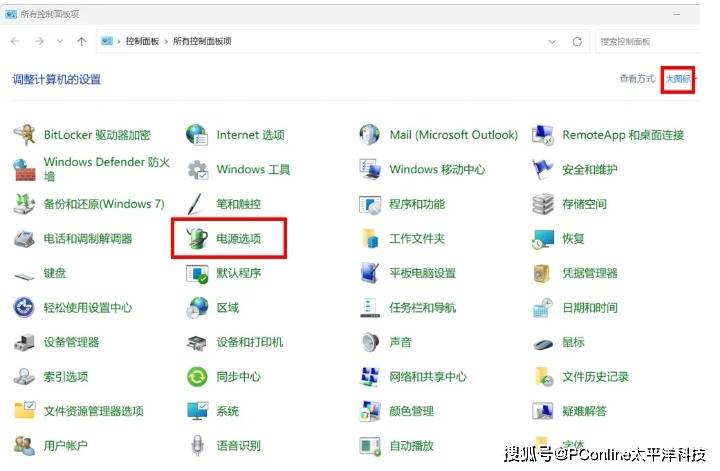The image size is (720, 471).
Task: Expand the address bar history chevron
Action: [552, 42]
